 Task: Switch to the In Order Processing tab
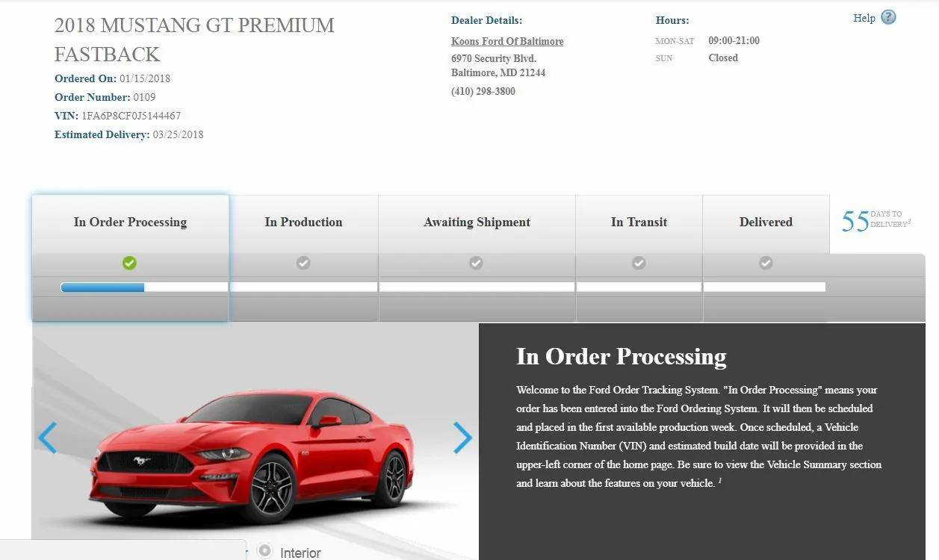coord(130,224)
